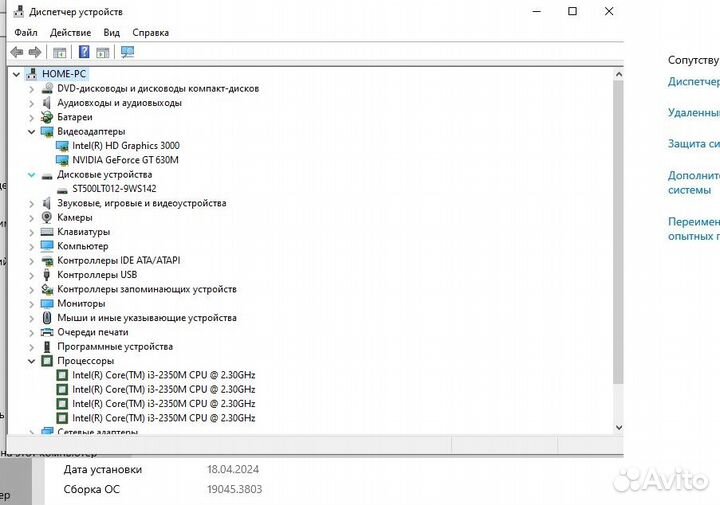
Task: Collapse the Дисковые устройства category arrow
Action: click(31, 175)
